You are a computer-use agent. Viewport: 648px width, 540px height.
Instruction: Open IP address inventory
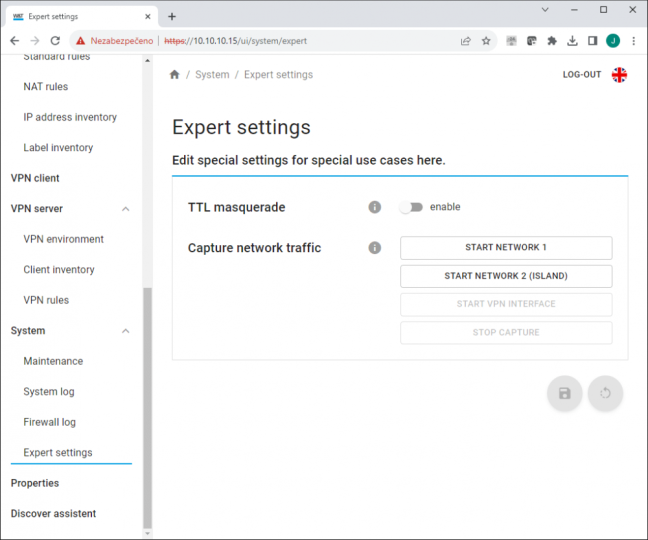70,117
